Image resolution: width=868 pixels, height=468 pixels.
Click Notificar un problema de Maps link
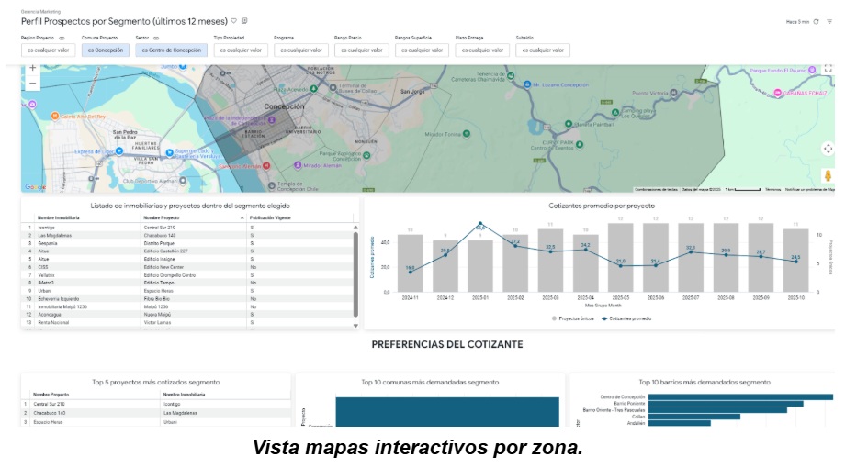[x=810, y=190]
